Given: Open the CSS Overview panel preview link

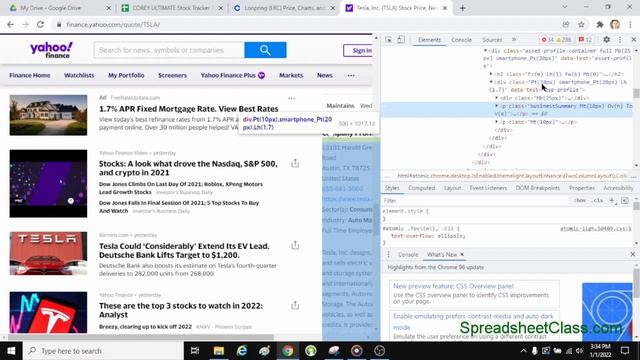Looking at the screenshot, I should click(x=453, y=286).
